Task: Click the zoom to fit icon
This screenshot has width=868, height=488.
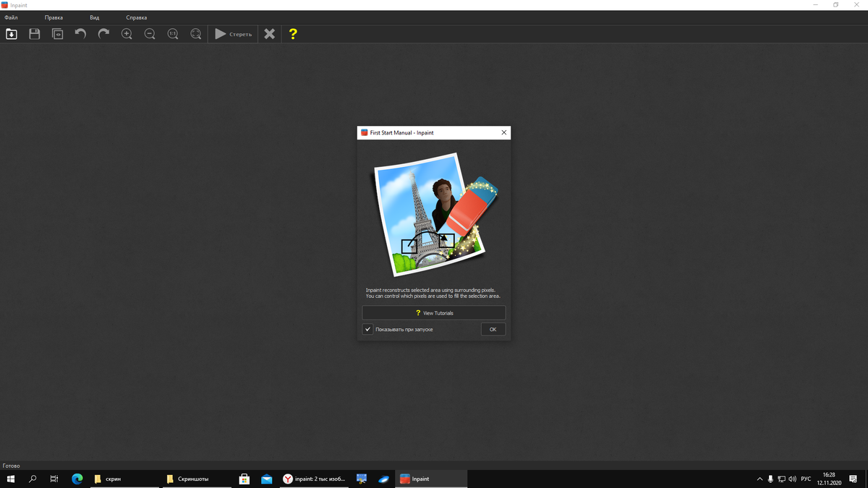Action: (x=196, y=34)
